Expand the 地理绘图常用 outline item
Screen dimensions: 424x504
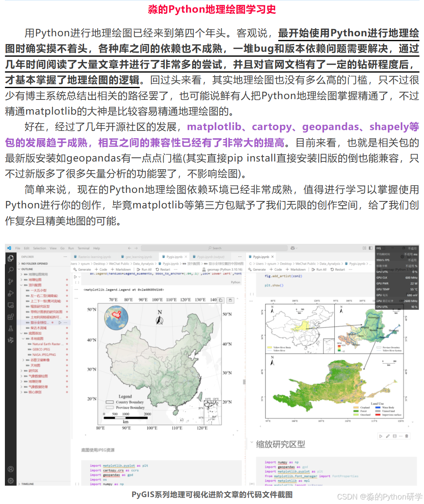click(21, 274)
